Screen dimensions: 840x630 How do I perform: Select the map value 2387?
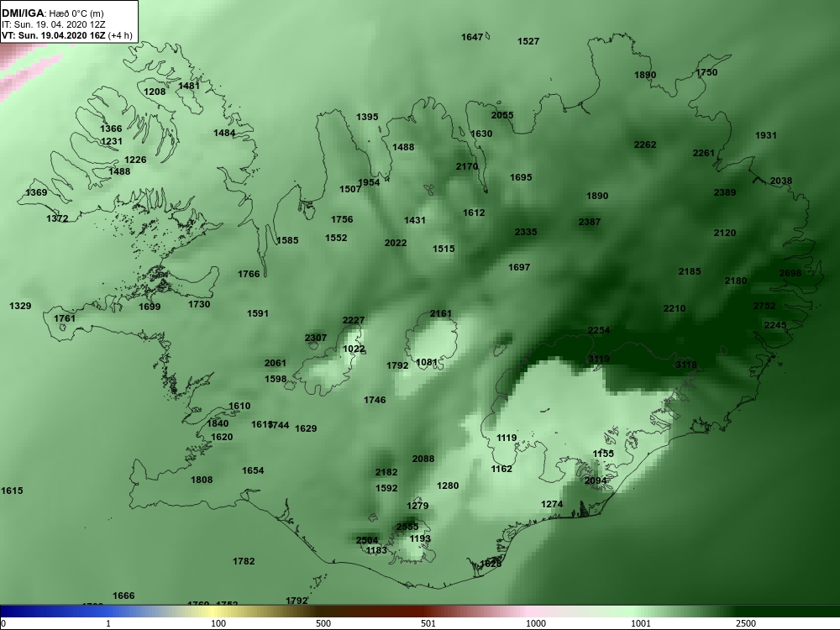(x=590, y=222)
